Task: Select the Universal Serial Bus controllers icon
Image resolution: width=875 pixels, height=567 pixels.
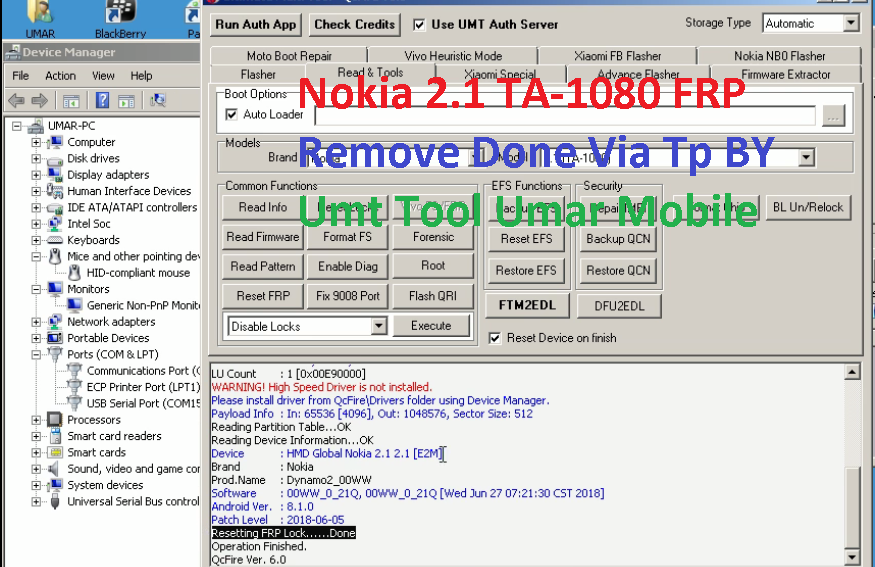Action: point(54,501)
